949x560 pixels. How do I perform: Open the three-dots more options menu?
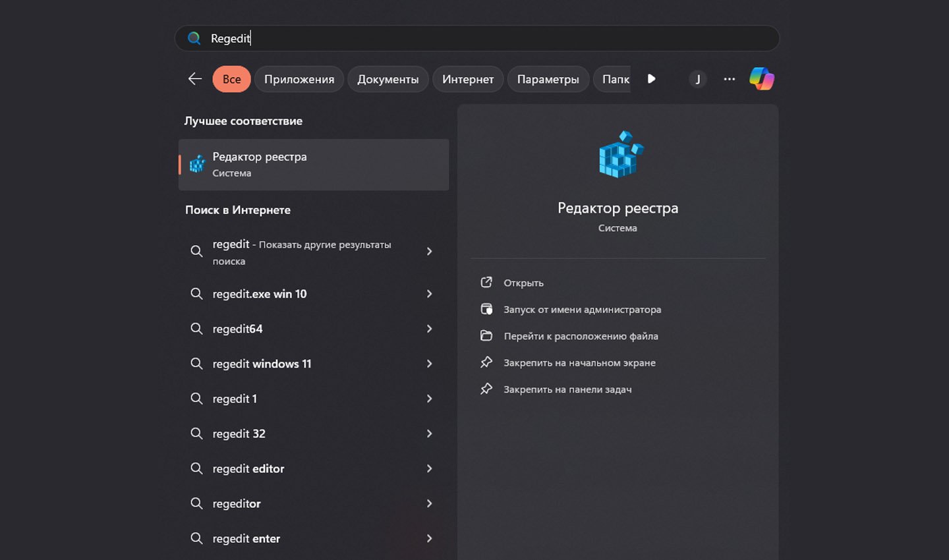729,79
